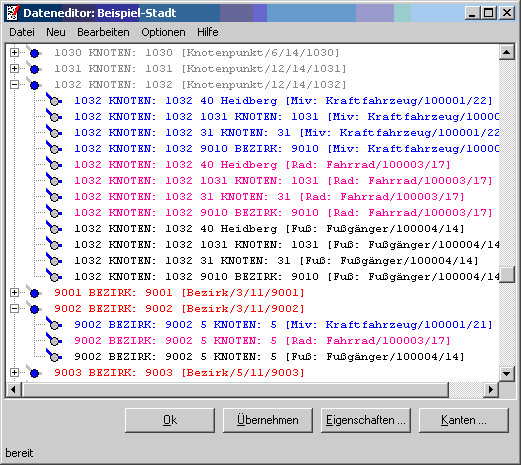Open the Optionen menu
Screen dimensions: 521x465
pos(163,32)
